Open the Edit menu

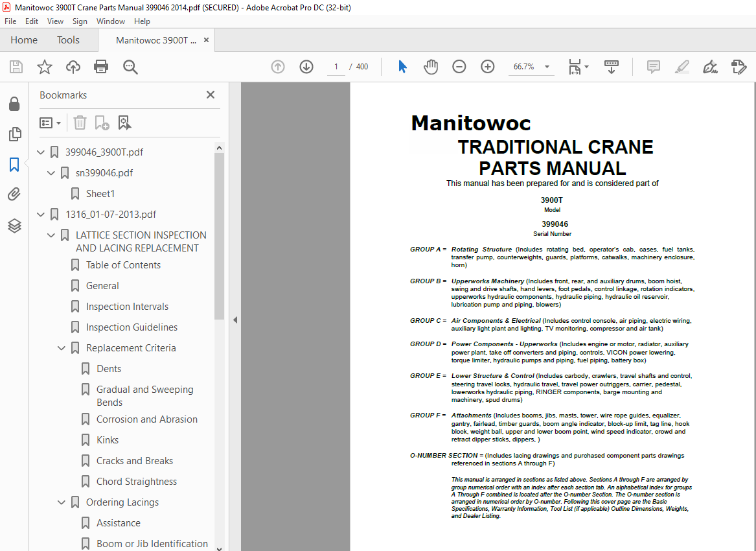pos(32,21)
